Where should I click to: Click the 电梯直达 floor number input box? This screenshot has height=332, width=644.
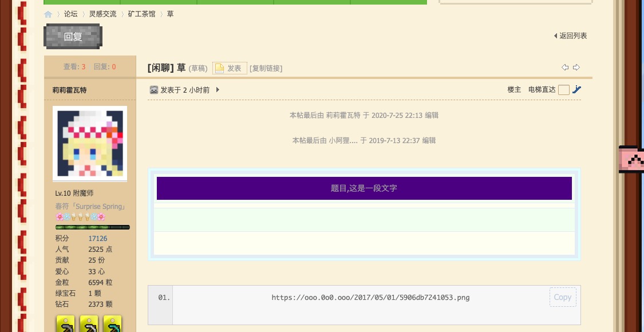tap(563, 90)
